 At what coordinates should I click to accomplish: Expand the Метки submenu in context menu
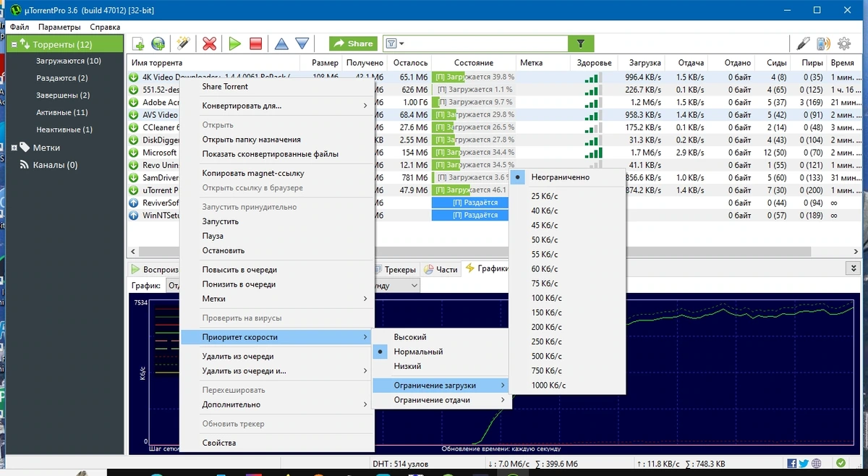[276, 299]
